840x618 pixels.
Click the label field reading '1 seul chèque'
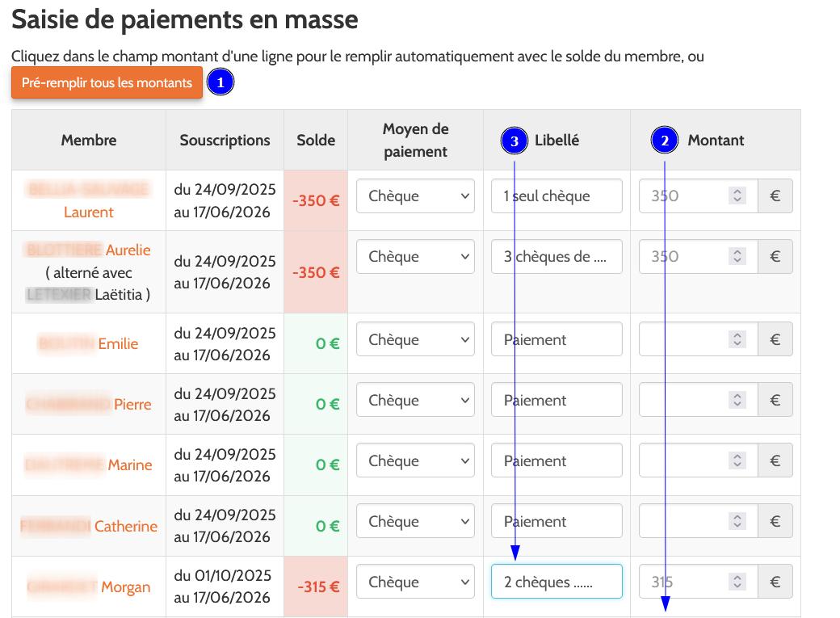556,196
